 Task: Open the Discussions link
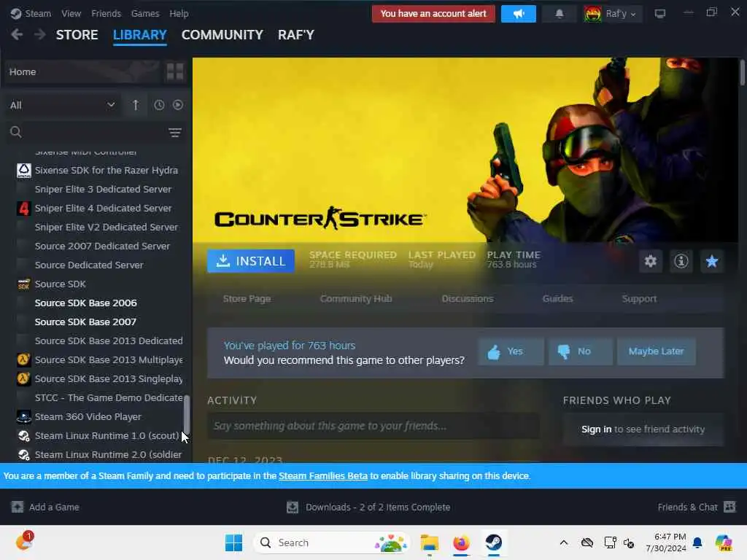(x=468, y=298)
